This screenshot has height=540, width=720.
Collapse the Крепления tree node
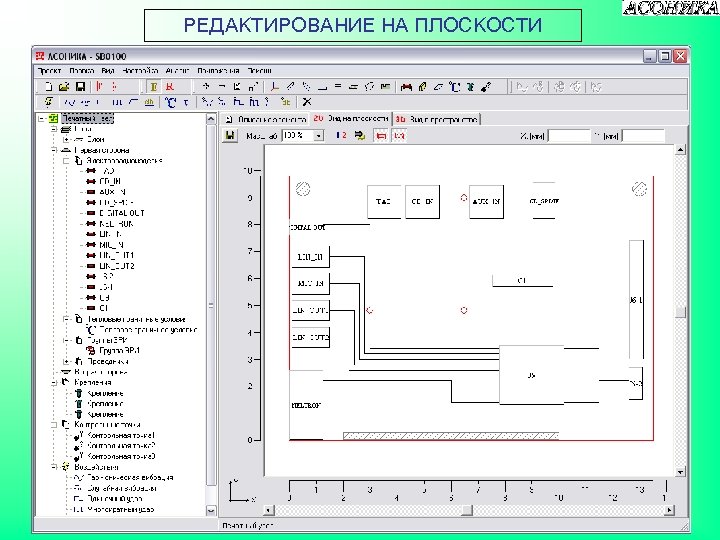click(x=54, y=382)
